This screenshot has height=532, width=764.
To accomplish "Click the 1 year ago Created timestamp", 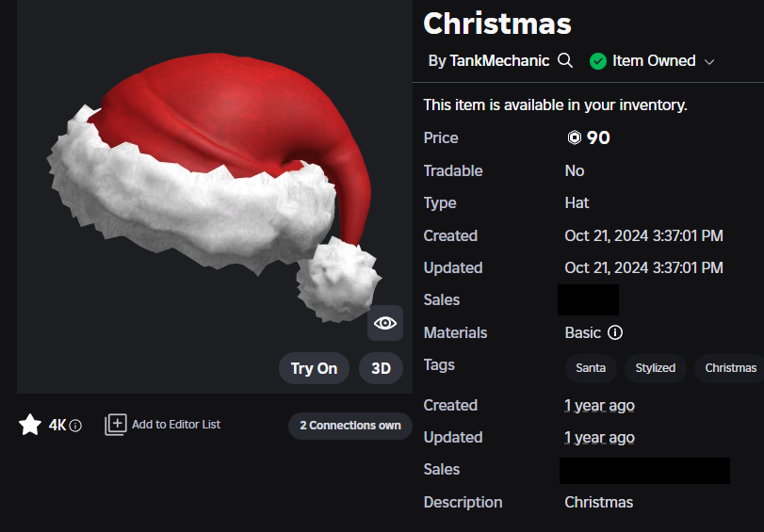I will (599, 405).
